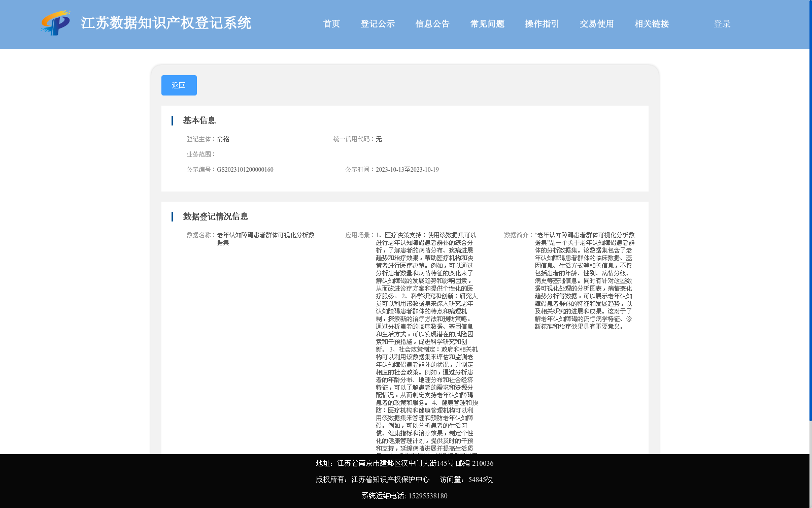The width and height of the screenshot is (812, 508).
Task: Click the 业务范围 label
Action: [x=201, y=154]
